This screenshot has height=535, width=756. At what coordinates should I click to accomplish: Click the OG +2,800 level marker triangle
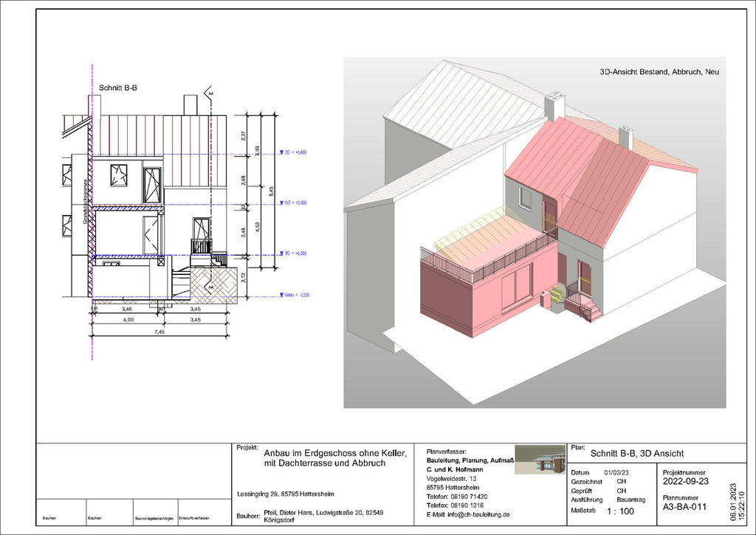click(280, 202)
